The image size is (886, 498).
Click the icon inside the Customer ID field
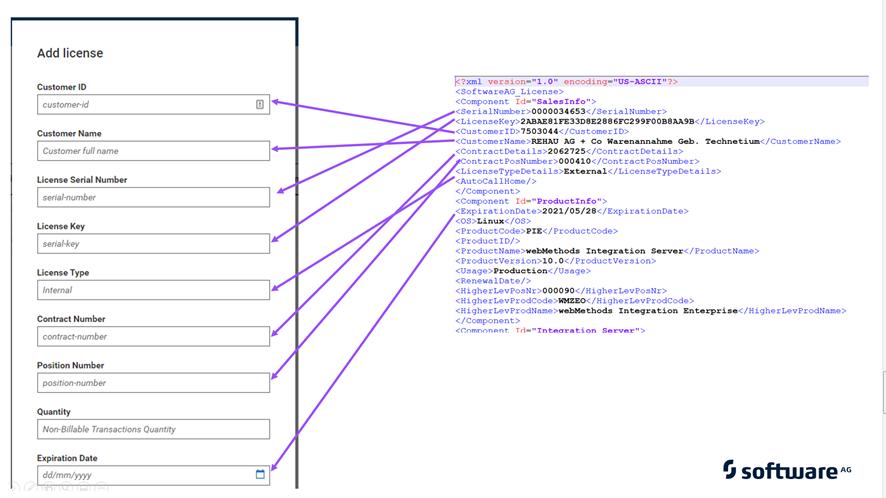pyautogui.click(x=260, y=104)
